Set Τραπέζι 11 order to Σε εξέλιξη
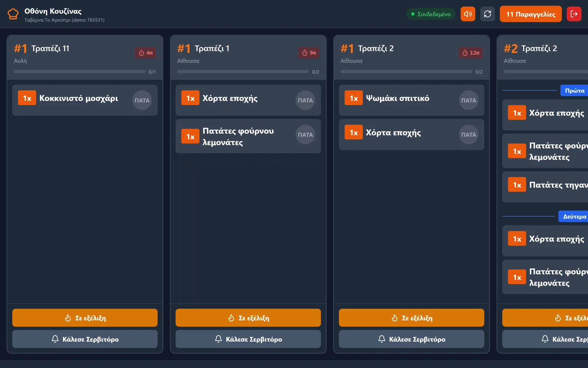 tap(85, 318)
